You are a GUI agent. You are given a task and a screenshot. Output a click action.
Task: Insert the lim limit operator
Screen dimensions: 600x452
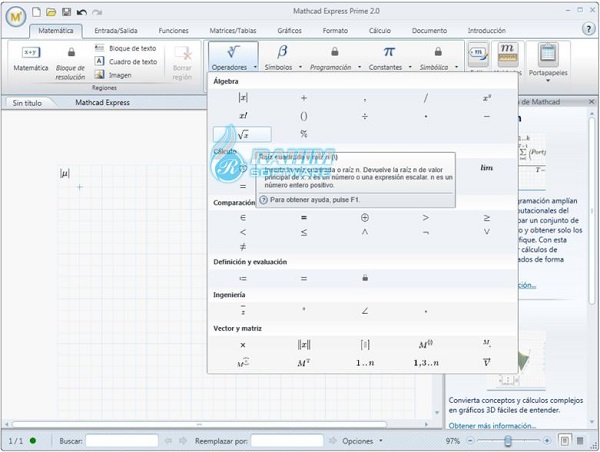click(487, 168)
